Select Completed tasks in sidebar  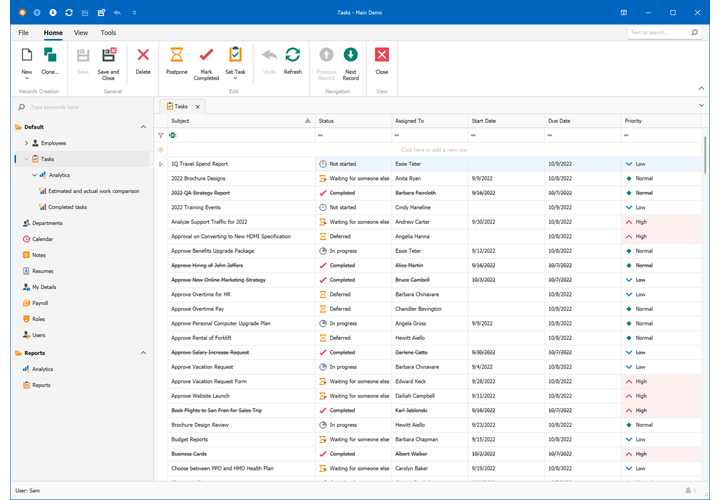click(67, 207)
